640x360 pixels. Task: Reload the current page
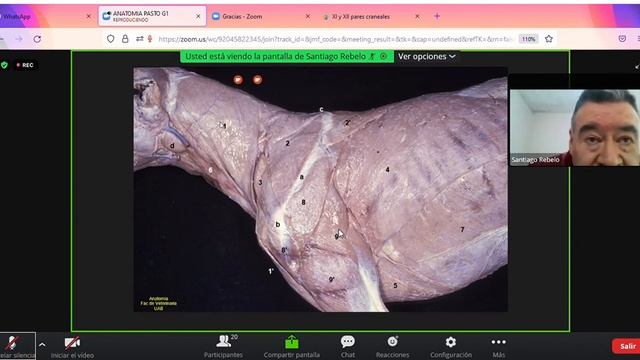pyautogui.click(x=37, y=39)
